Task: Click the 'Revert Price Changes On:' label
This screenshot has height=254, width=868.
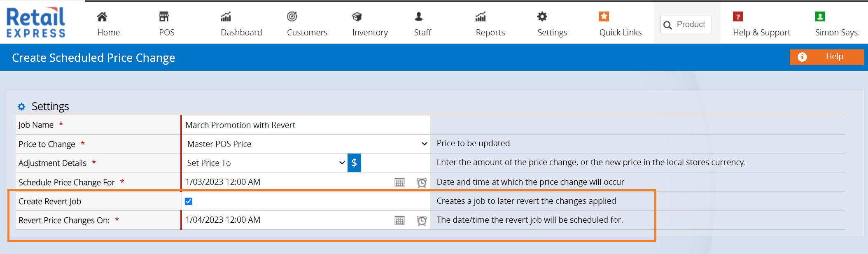Action: pyautogui.click(x=64, y=220)
